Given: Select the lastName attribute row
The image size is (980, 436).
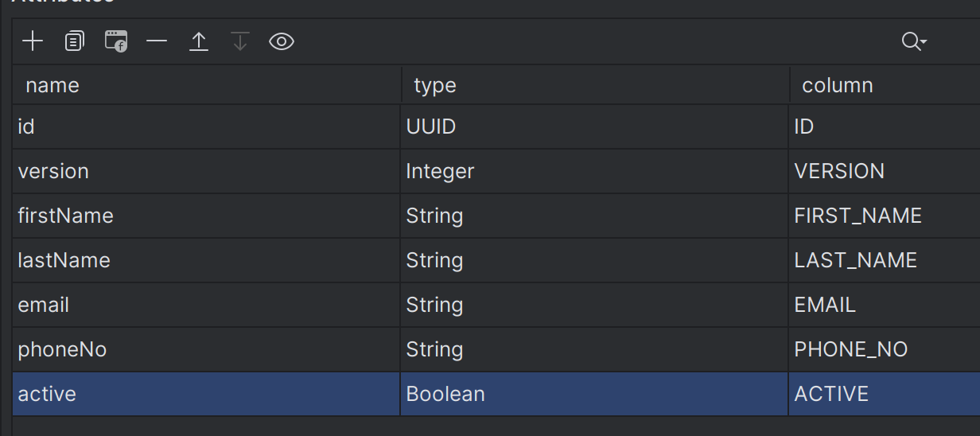Looking at the screenshot, I should pyautogui.click(x=496, y=260).
